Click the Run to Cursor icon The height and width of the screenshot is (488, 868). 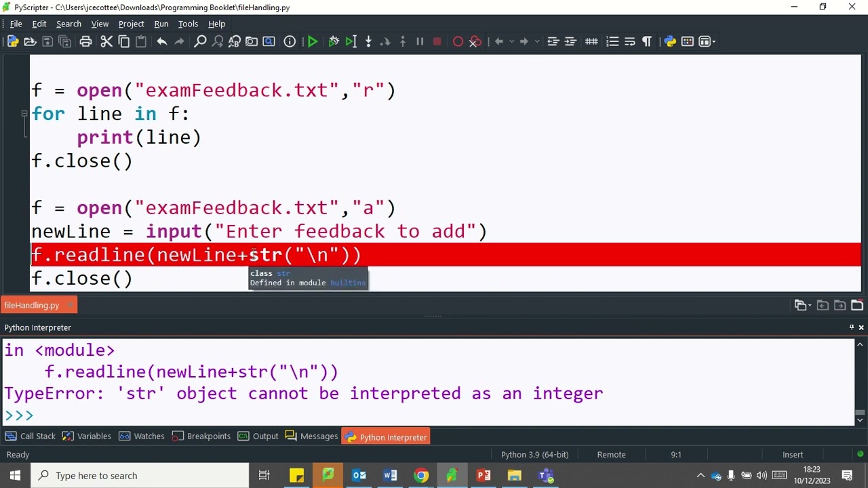(x=351, y=41)
